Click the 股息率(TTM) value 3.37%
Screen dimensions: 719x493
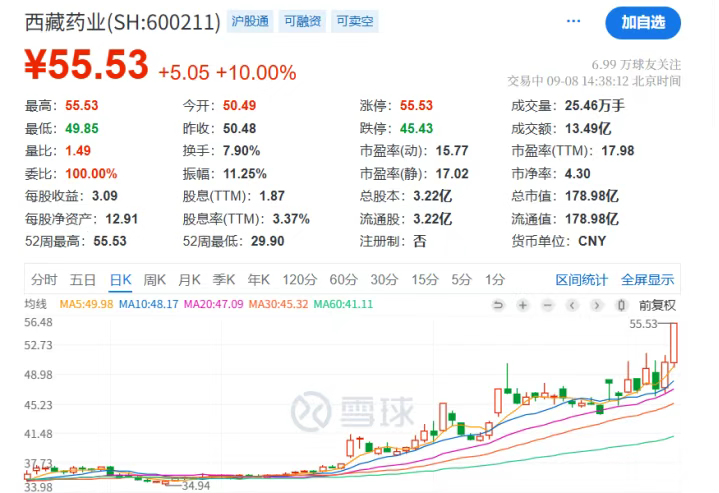(291, 219)
